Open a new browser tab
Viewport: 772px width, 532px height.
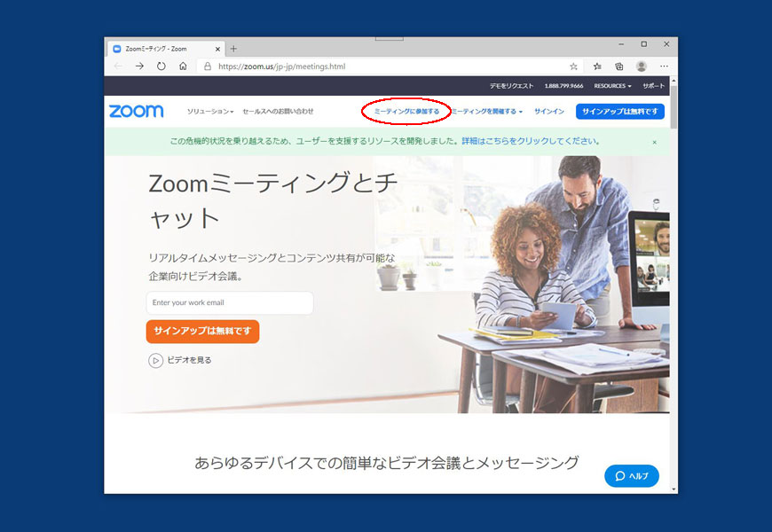tap(234, 49)
